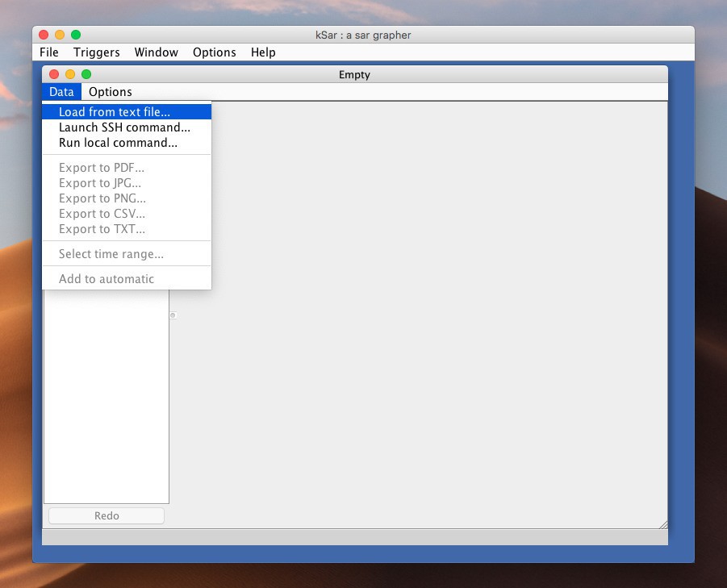The width and height of the screenshot is (727, 588).
Task: Open the Help menu
Action: 263,52
